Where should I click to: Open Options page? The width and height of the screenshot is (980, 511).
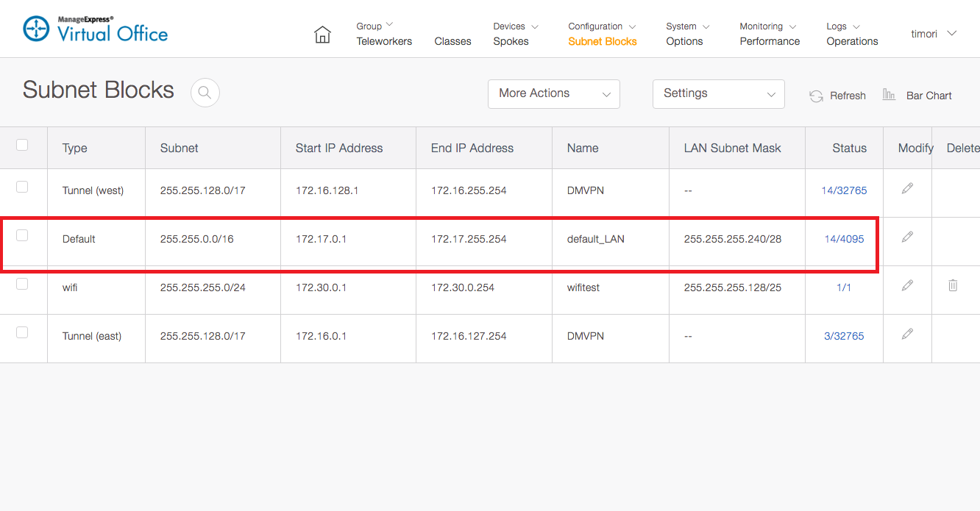[684, 41]
